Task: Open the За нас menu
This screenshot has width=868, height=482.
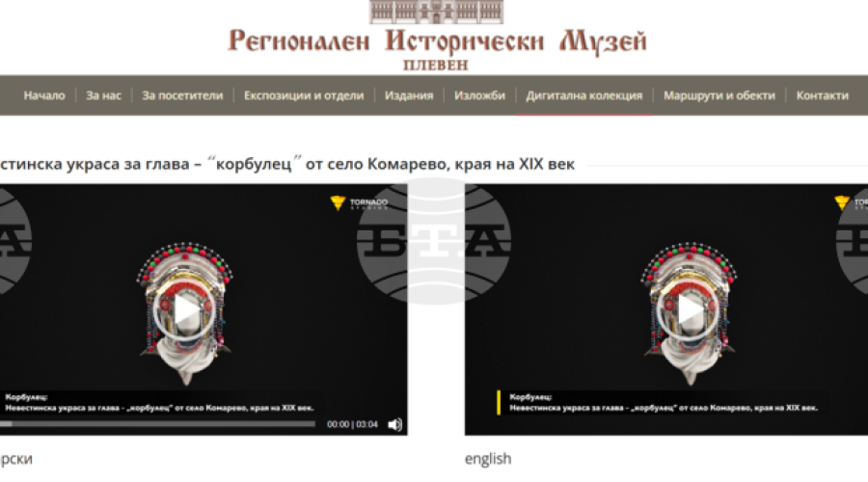Action: click(103, 95)
